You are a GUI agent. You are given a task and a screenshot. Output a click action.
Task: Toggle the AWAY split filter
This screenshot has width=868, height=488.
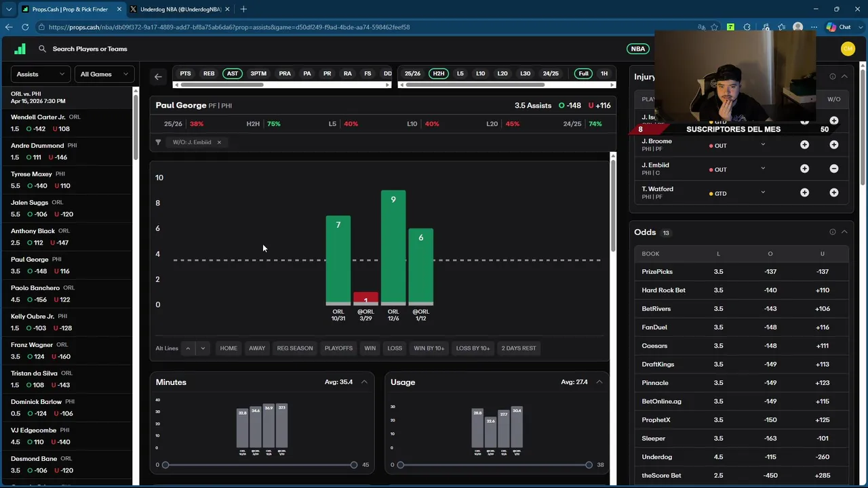(x=257, y=348)
